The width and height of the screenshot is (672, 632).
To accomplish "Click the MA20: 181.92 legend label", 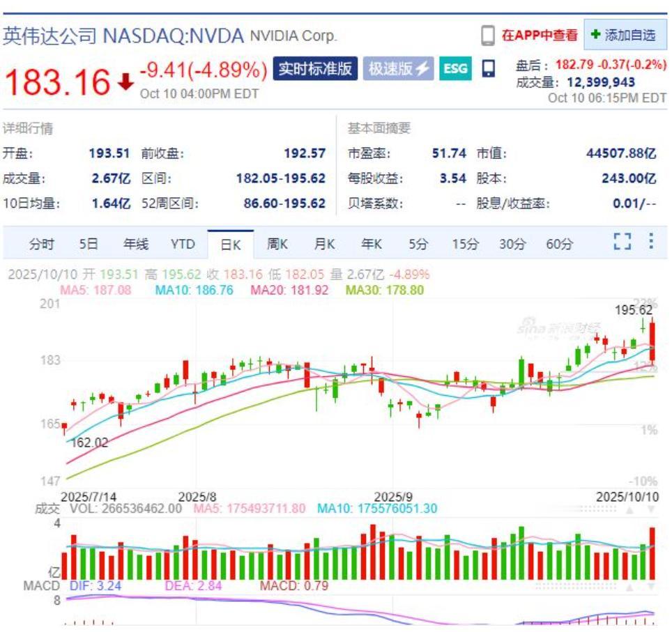I will click(x=289, y=290).
